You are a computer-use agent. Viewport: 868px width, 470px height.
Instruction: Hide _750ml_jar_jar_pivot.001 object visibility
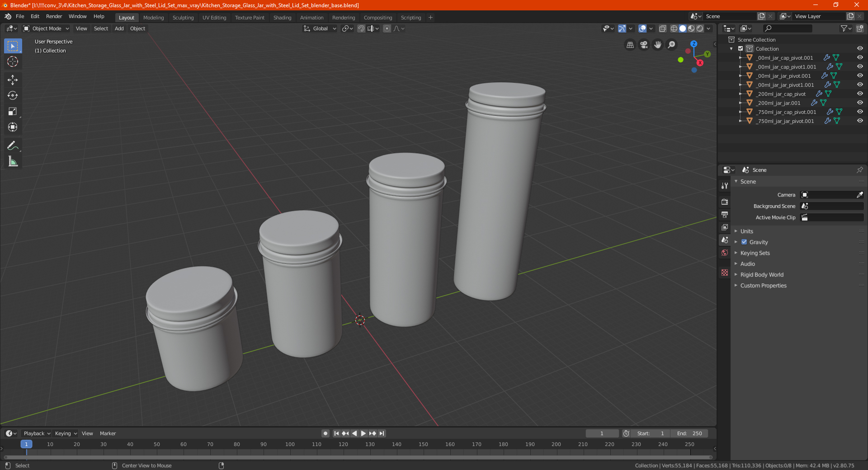pos(860,121)
